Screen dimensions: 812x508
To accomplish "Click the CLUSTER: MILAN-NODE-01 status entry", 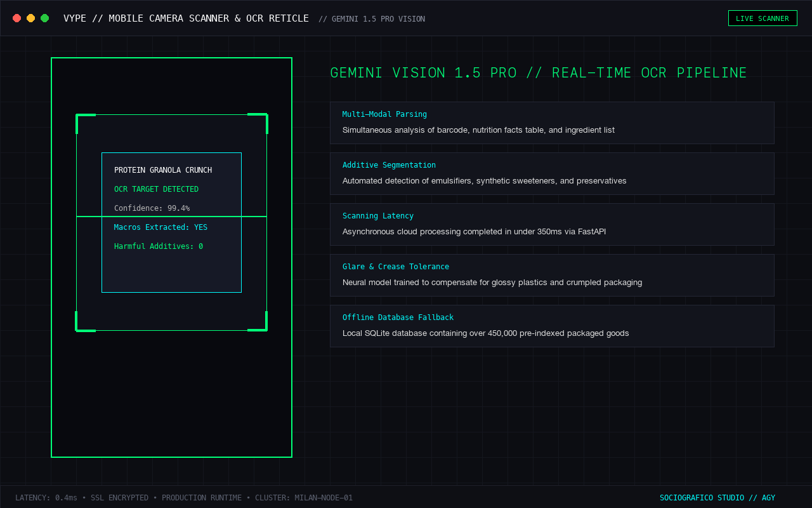I will pos(304,498).
